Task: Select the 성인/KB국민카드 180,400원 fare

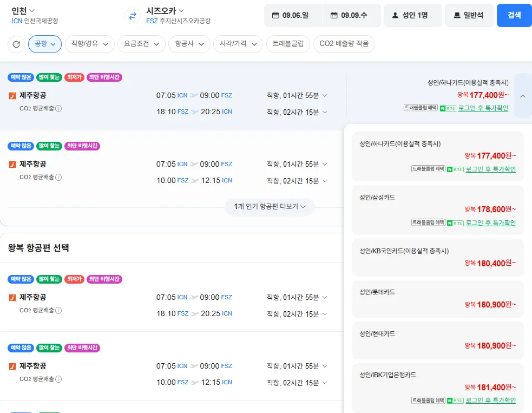Action: pyautogui.click(x=438, y=258)
